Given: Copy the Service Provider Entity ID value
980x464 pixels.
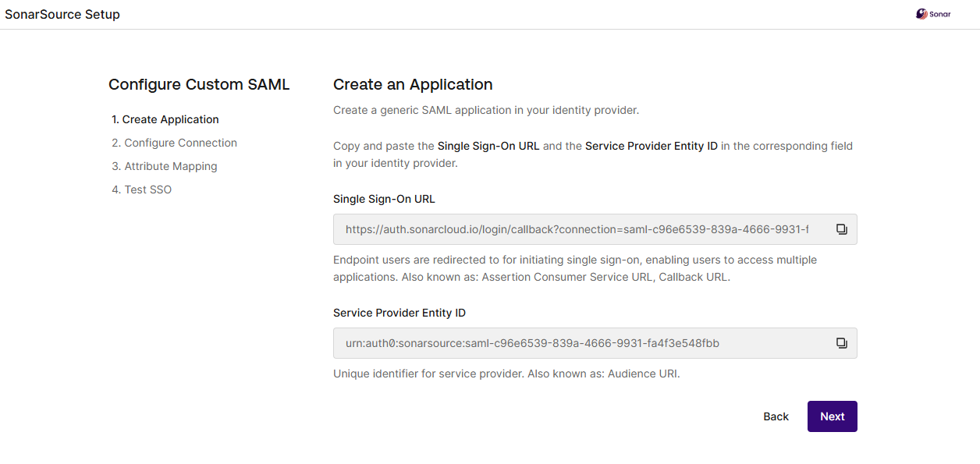Looking at the screenshot, I should pyautogui.click(x=841, y=343).
